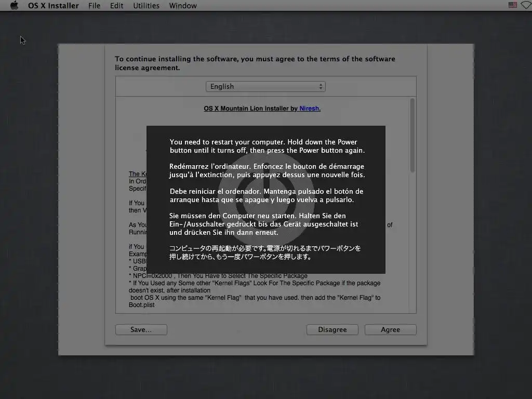Screen dimensions: 532x399
Task: Open the Utilities menu
Action: pos(146,6)
